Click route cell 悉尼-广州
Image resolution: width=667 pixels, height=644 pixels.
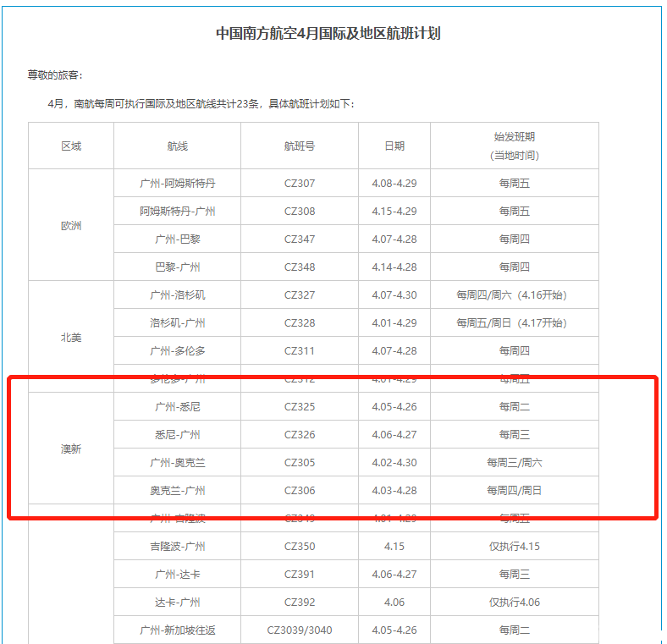click(178, 435)
